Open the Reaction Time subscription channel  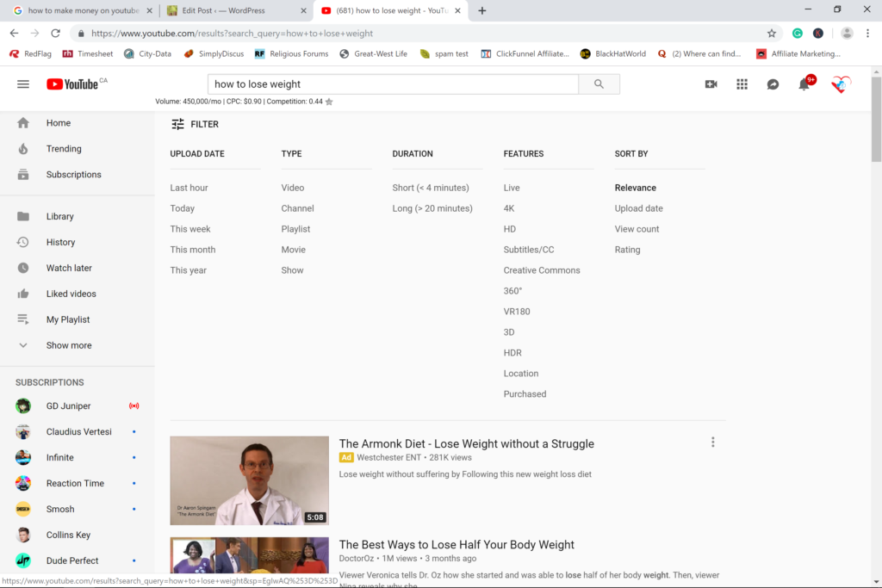[x=78, y=484]
